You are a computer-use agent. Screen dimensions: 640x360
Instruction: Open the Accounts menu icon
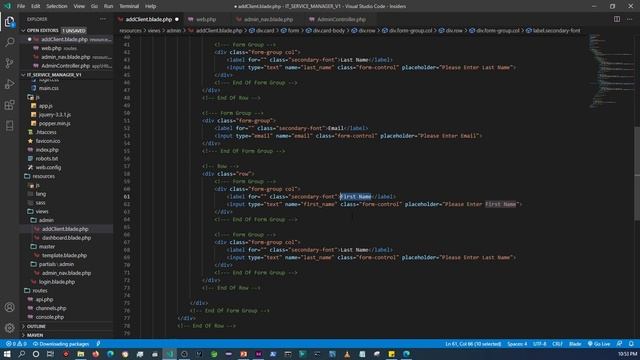click(x=9, y=307)
